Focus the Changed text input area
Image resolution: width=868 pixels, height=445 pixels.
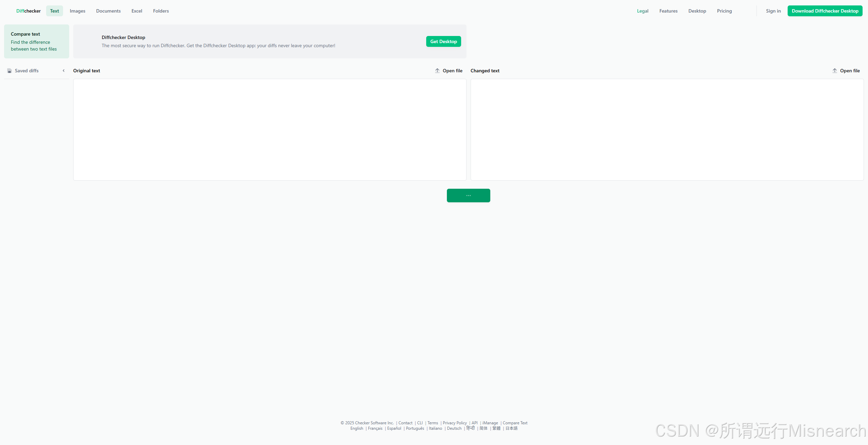click(x=667, y=130)
